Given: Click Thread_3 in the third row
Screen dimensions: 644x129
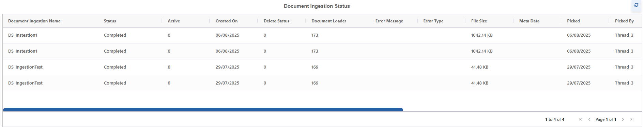Looking at the screenshot, I should 624,67.
